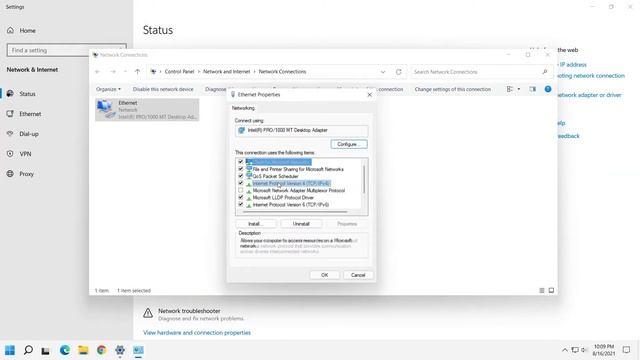This screenshot has height=360, width=640.
Task: Launch Microsoft Edge from the taskbar
Action: (64, 350)
